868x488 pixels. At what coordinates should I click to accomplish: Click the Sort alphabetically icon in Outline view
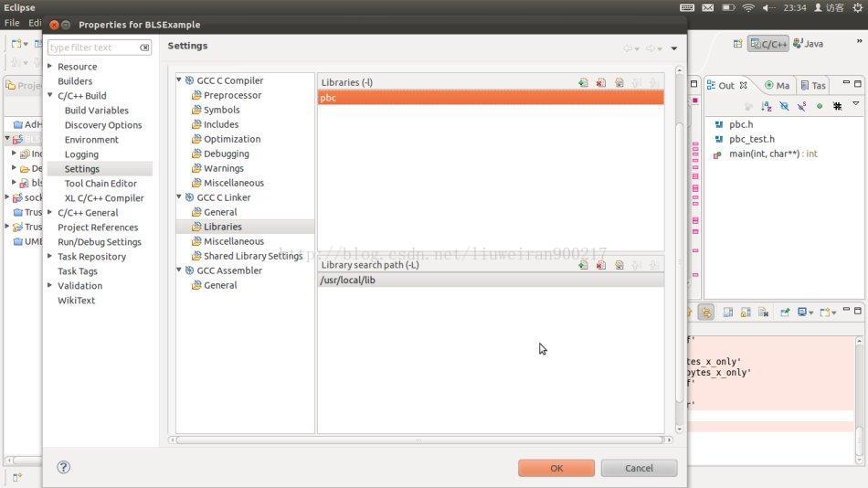[x=767, y=106]
